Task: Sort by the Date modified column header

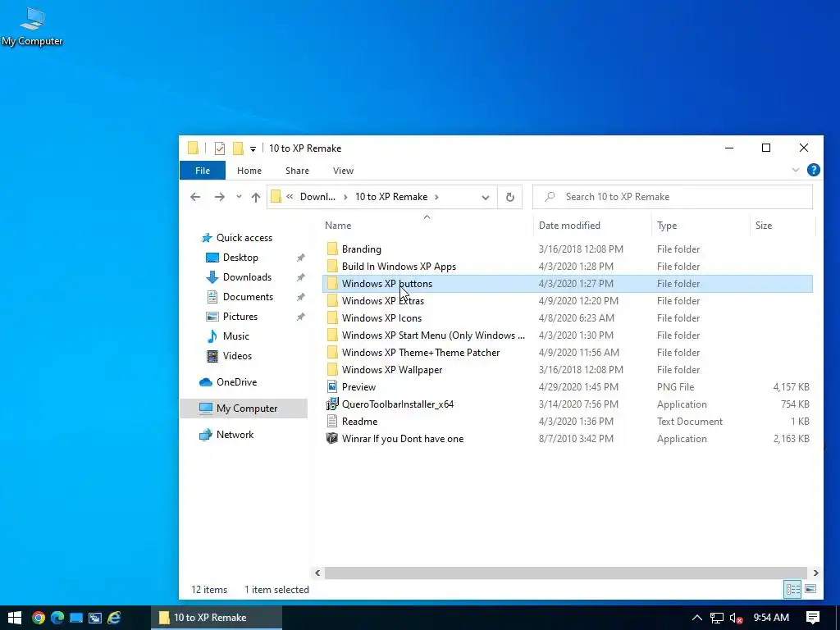Action: click(569, 226)
